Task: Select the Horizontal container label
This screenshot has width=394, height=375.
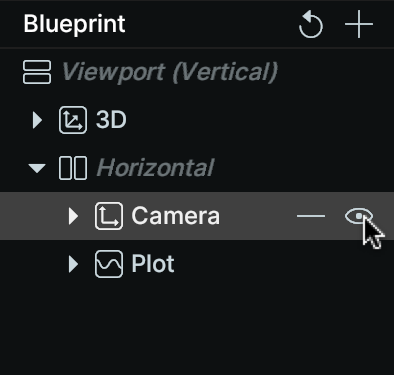Action: click(155, 167)
